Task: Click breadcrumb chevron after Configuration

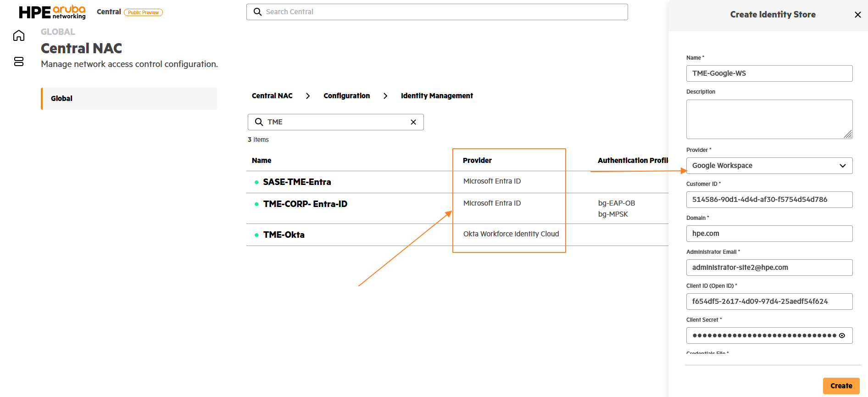Action: [385, 96]
